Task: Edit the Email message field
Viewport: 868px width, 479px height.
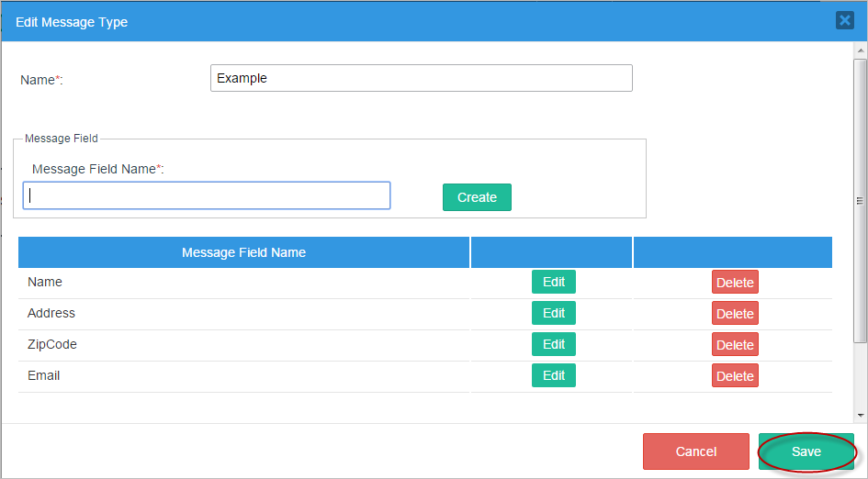Action: click(x=553, y=375)
